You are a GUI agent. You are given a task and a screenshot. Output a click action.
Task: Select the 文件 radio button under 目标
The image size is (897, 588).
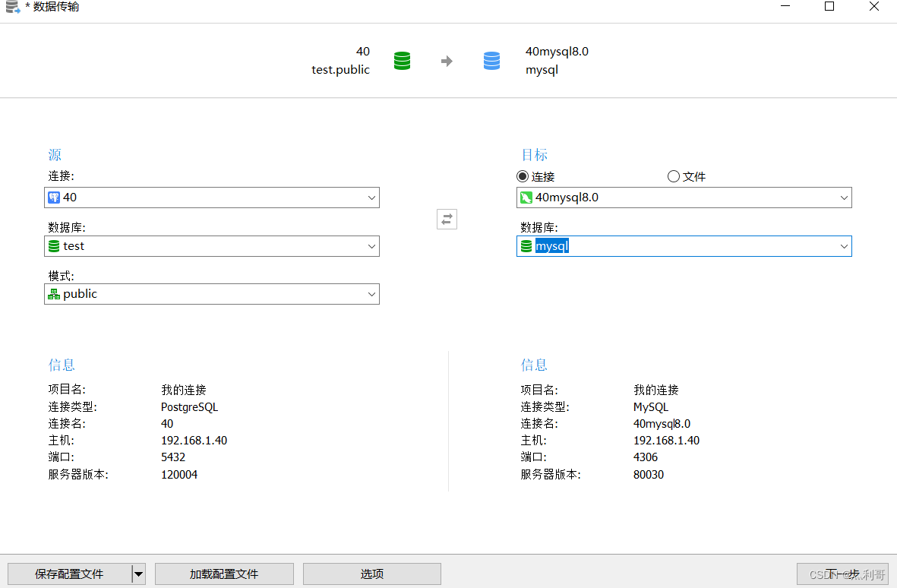click(x=674, y=175)
